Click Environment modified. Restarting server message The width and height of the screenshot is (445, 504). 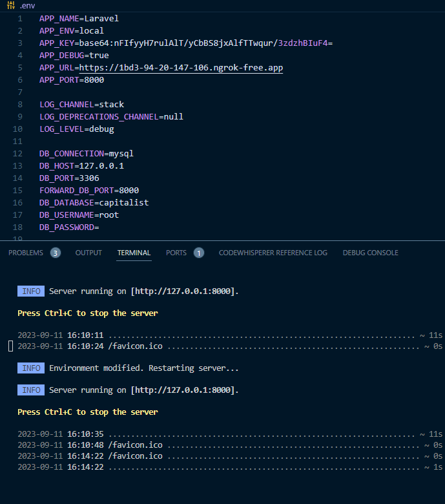(144, 368)
